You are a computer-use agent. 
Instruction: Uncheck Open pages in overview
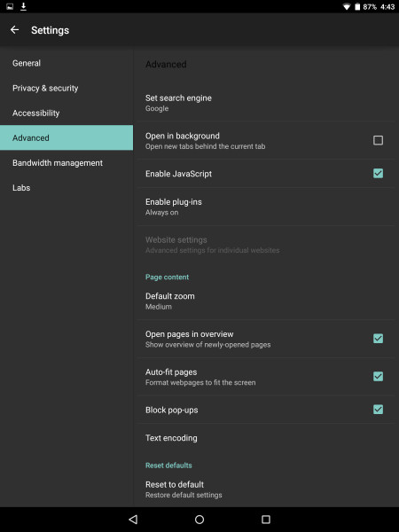[378, 339]
